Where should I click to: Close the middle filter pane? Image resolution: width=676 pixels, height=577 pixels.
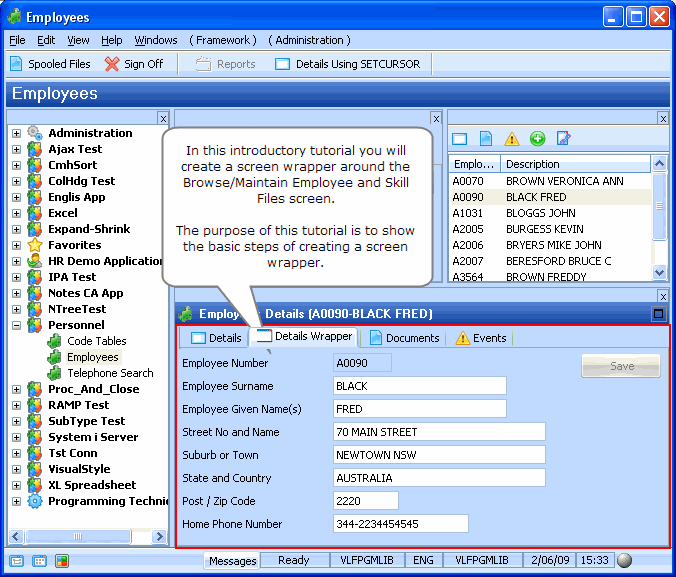(436, 119)
